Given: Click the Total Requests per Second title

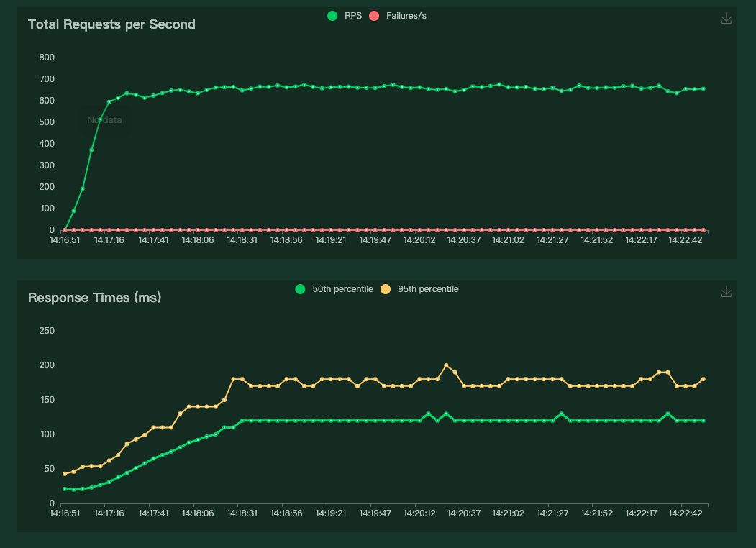Looking at the screenshot, I should [111, 24].
